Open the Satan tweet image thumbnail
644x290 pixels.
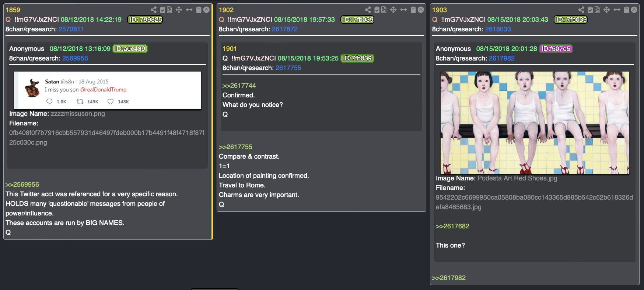[108, 90]
